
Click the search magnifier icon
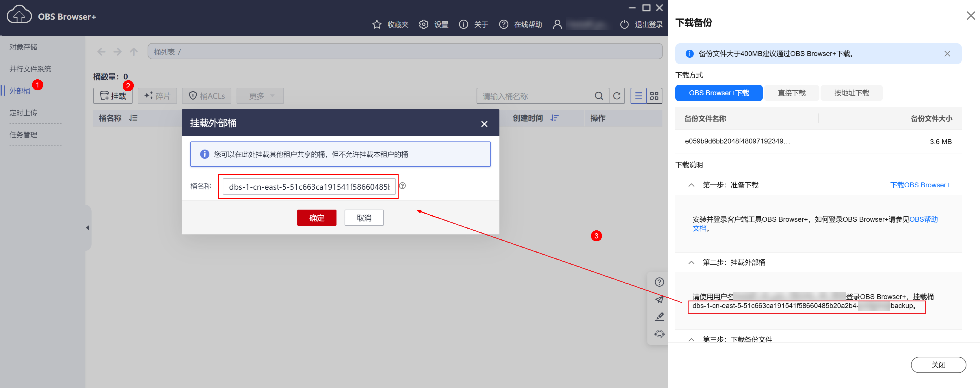598,96
